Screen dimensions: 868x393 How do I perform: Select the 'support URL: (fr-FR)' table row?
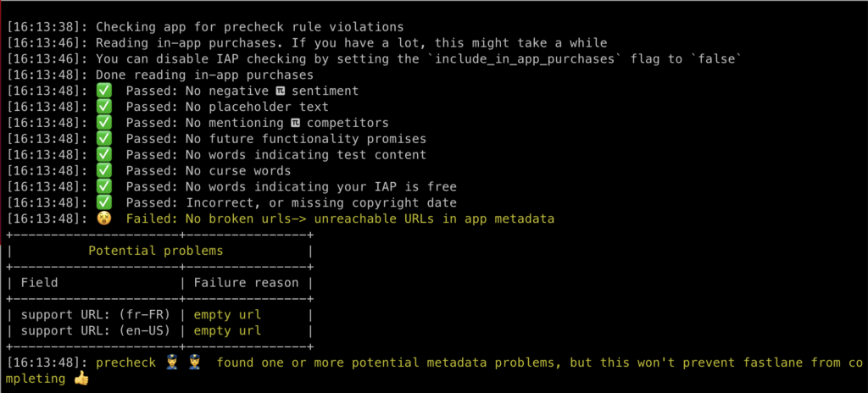(x=95, y=315)
